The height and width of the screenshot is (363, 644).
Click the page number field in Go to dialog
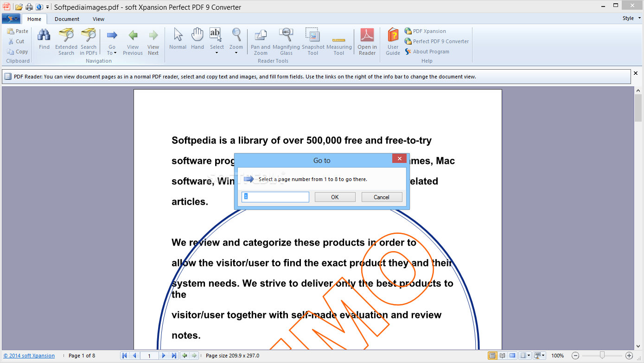pyautogui.click(x=275, y=197)
